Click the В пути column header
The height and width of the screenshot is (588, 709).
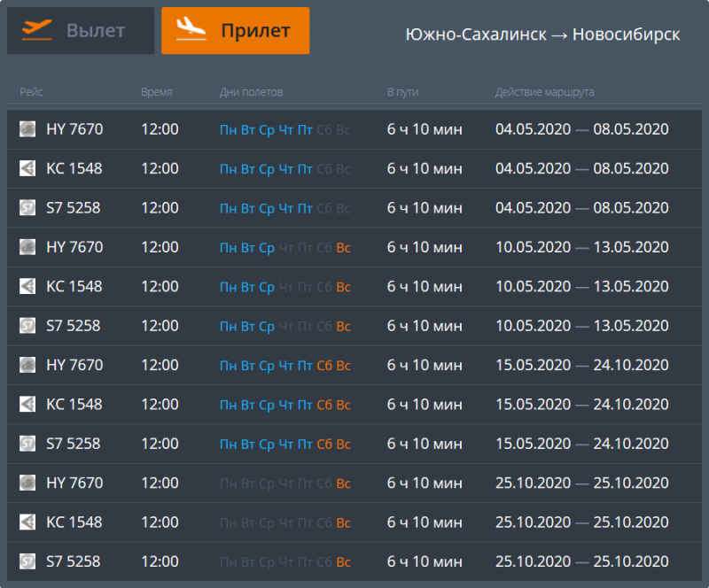pyautogui.click(x=402, y=92)
